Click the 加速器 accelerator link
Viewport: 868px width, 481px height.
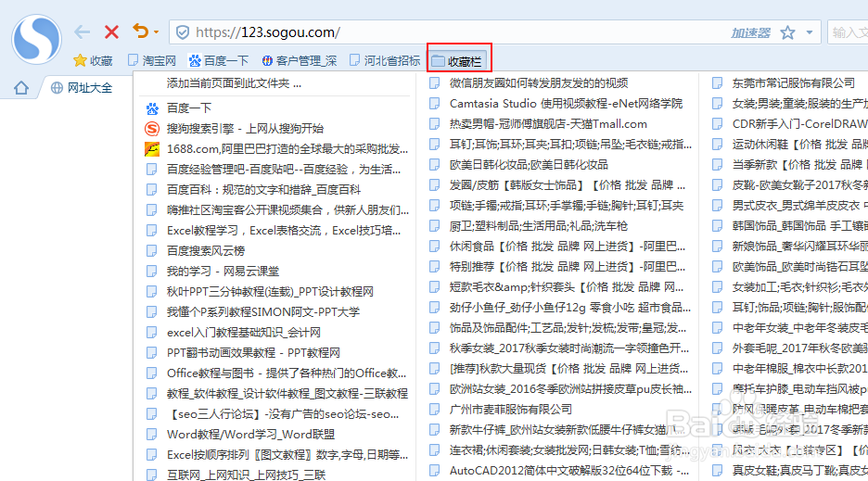(x=750, y=33)
